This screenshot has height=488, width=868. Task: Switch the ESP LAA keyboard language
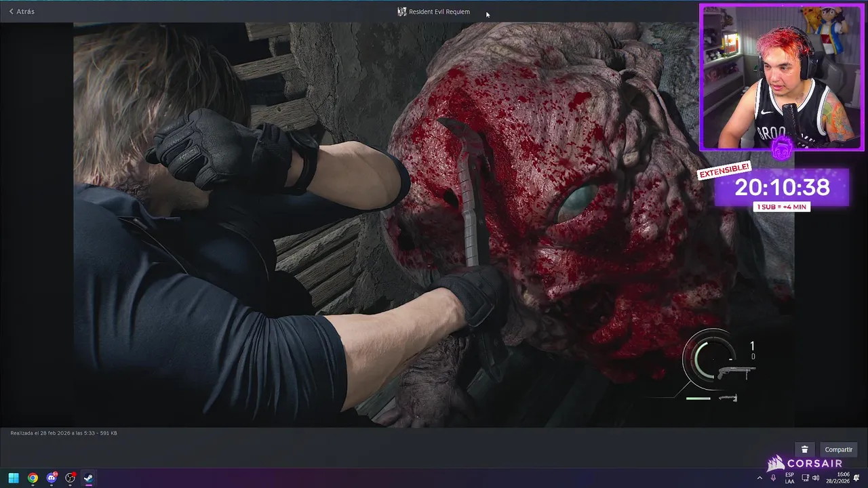(x=789, y=479)
